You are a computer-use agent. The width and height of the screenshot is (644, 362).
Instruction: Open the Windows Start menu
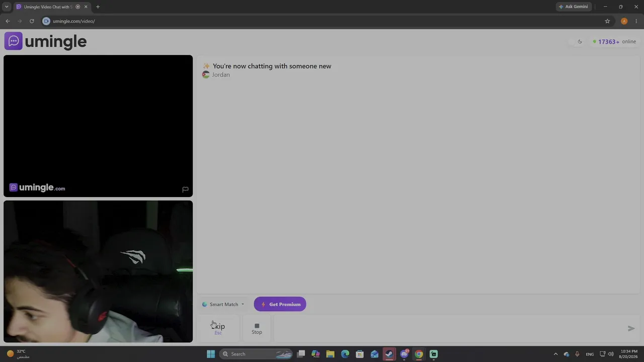point(211,354)
